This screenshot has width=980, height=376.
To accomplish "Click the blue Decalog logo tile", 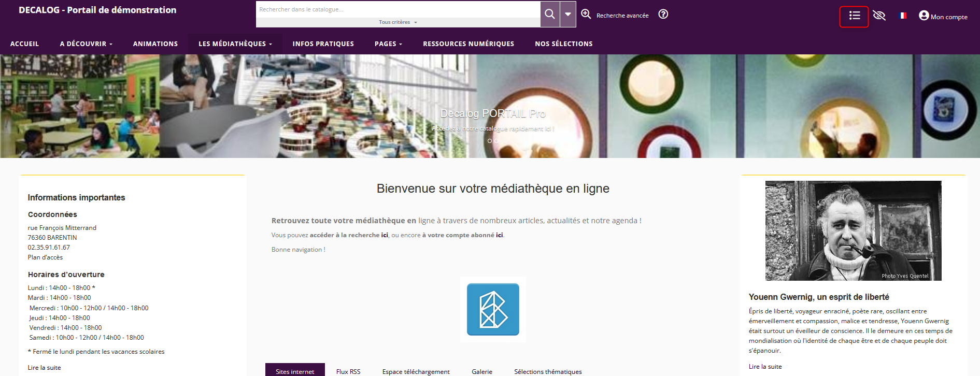I will [x=493, y=309].
